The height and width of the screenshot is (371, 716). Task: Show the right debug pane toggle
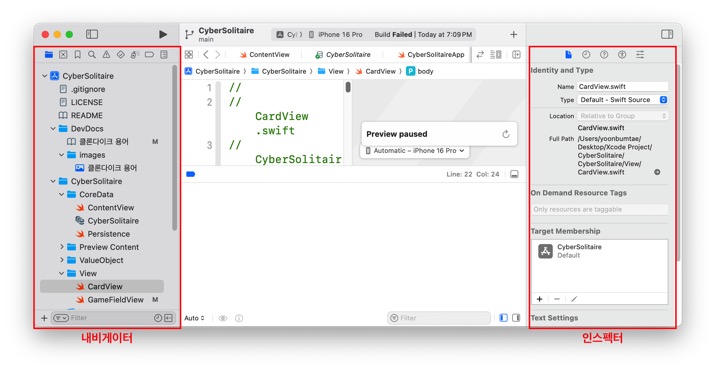(x=516, y=318)
